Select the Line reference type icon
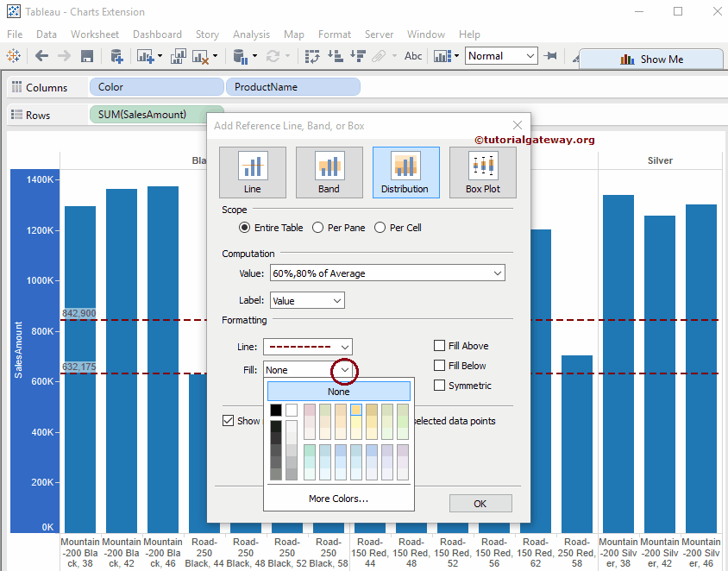This screenshot has height=571, width=728. point(252,172)
